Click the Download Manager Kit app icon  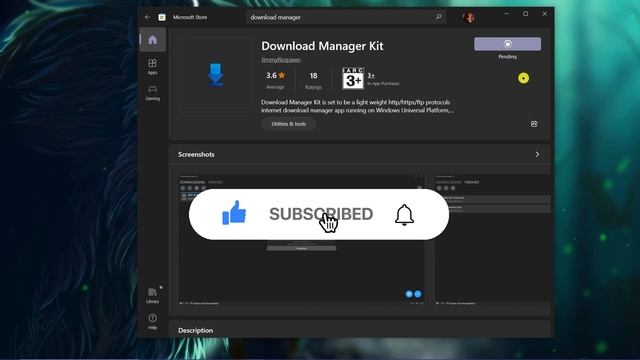(x=216, y=75)
